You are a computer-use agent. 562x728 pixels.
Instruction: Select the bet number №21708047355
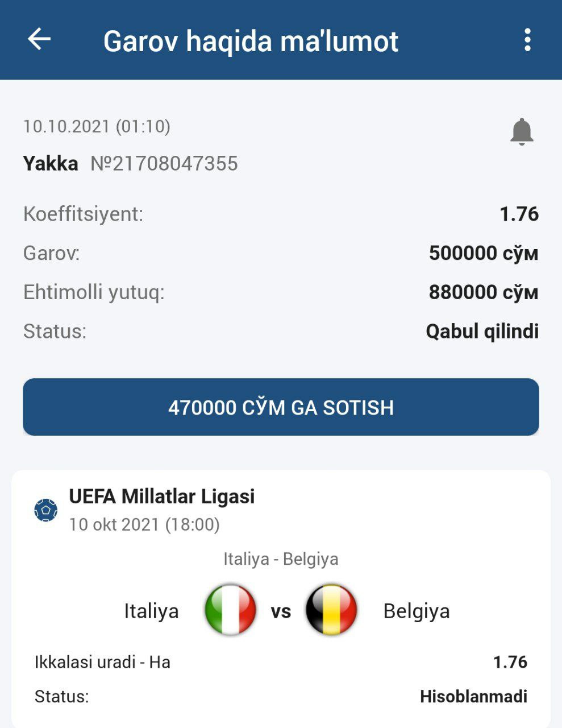point(164,164)
